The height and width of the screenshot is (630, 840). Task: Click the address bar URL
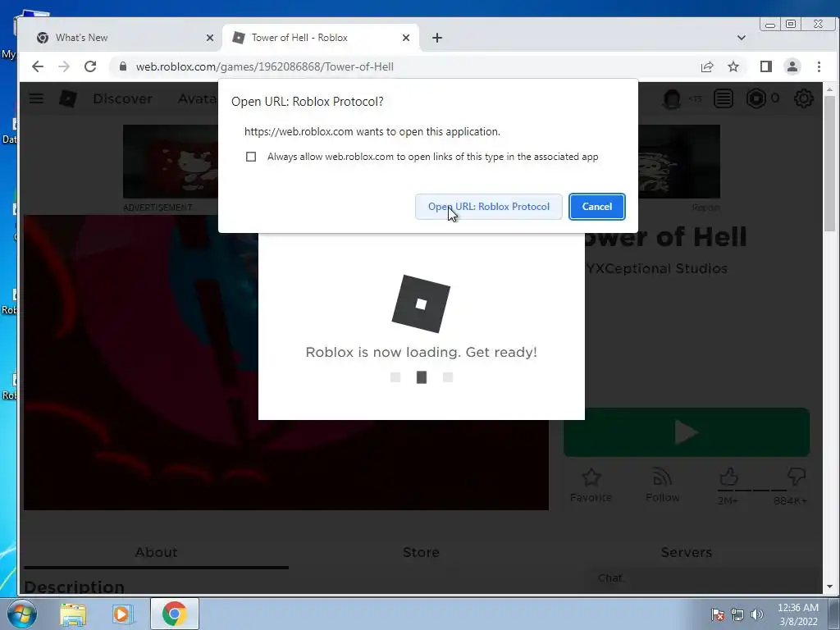point(265,66)
